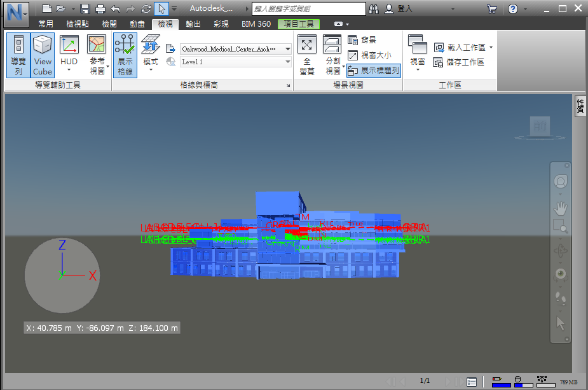Open the 項目工具 contextual tab
The height and width of the screenshot is (390, 588).
299,24
